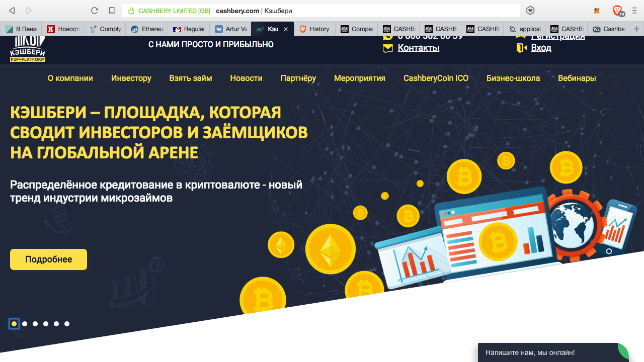Open the 'Бизнес-школа' menu item
Screen dimensions: 644x362
click(513, 78)
